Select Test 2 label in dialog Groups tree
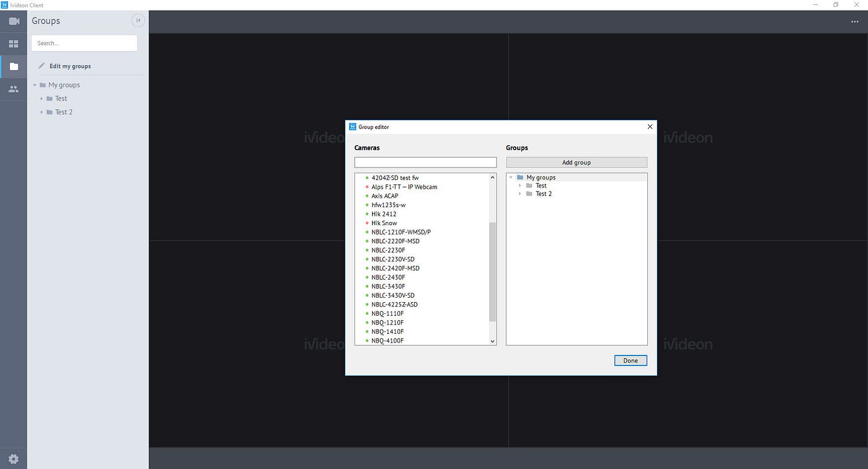Screen dimensions: 868x469 [x=544, y=194]
